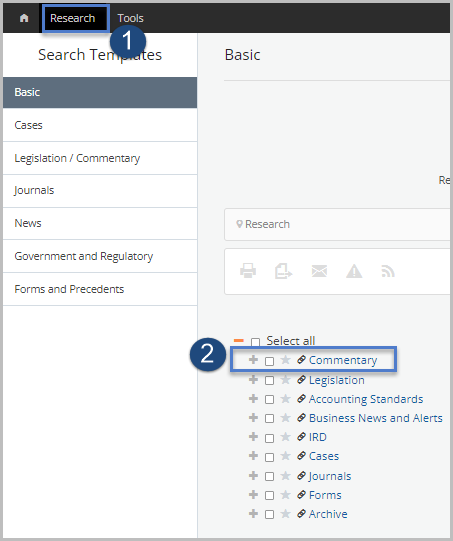Viewport: 453px width, 541px height.
Task: Click the Research breadcrumb field
Action: [337, 224]
